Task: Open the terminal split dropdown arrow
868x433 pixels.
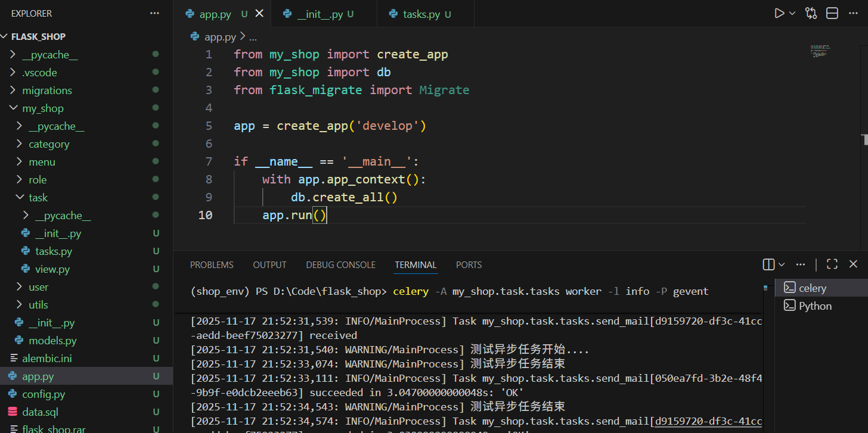Action: click(x=782, y=264)
